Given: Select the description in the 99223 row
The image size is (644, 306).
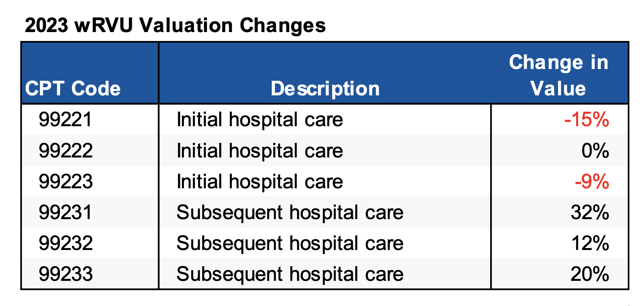Looking at the screenshot, I should click(x=259, y=181).
